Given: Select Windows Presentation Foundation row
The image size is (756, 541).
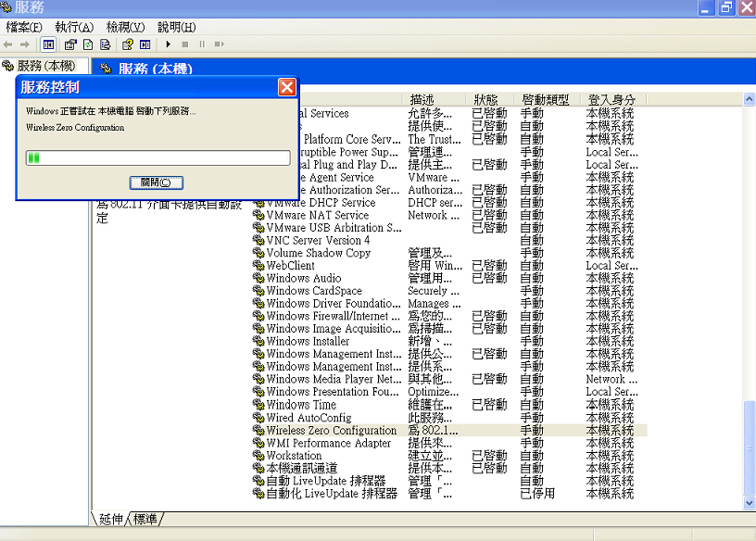Looking at the screenshot, I should [449, 392].
